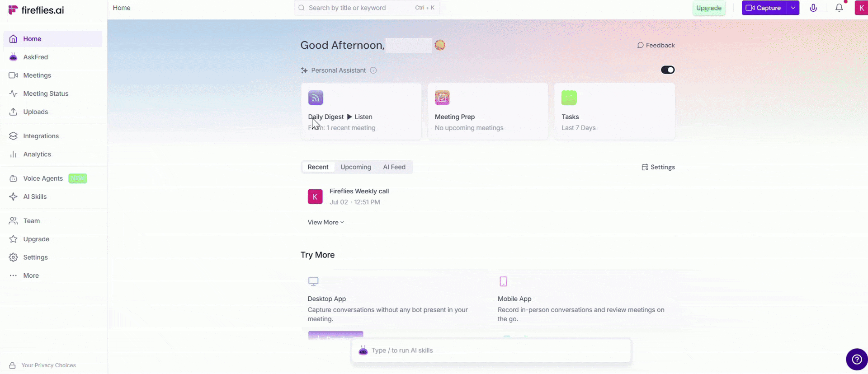Open AskFred bot icon in sidebar
Viewport: 868px width, 374px height.
(14, 57)
